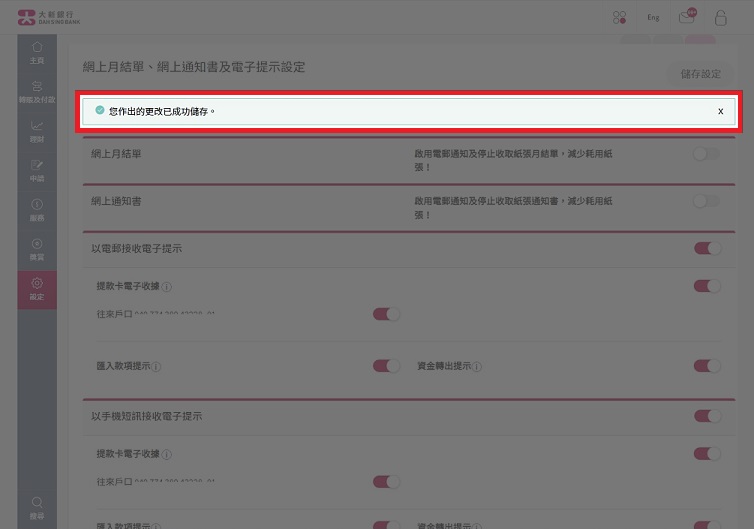Open the mail inbox envelope icon
The image size is (754, 529).
point(688,16)
